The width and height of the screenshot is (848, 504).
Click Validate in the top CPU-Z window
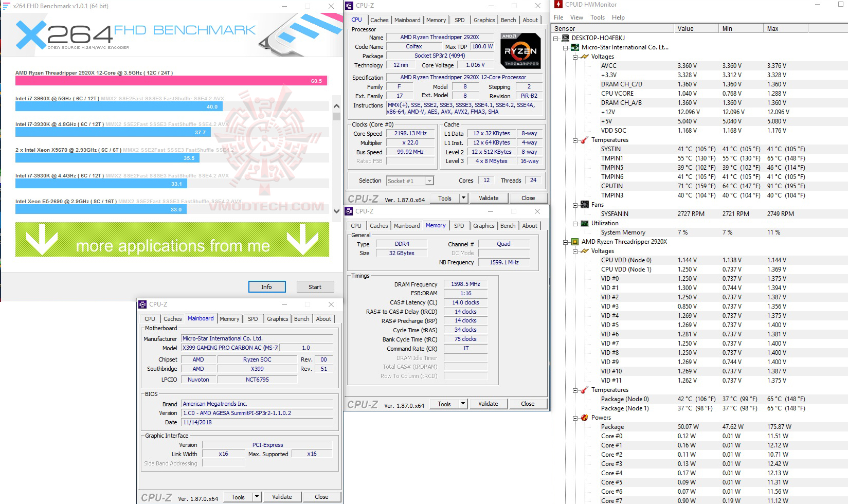(489, 198)
